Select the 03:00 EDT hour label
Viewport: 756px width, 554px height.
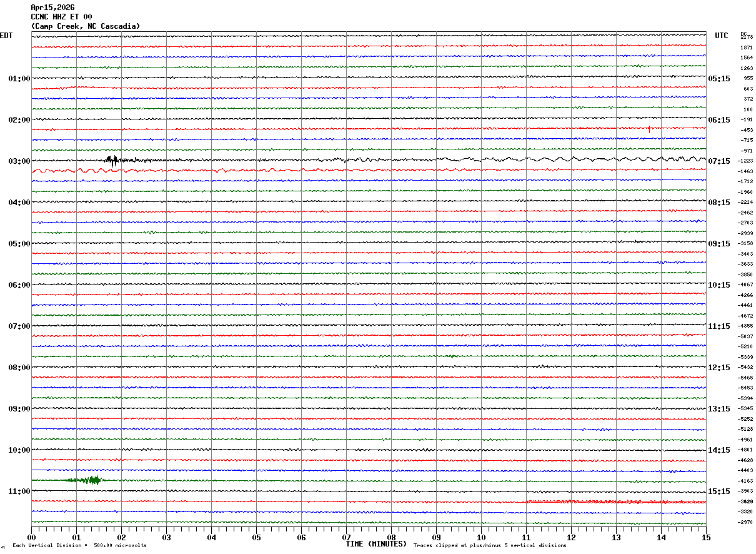pyautogui.click(x=19, y=161)
